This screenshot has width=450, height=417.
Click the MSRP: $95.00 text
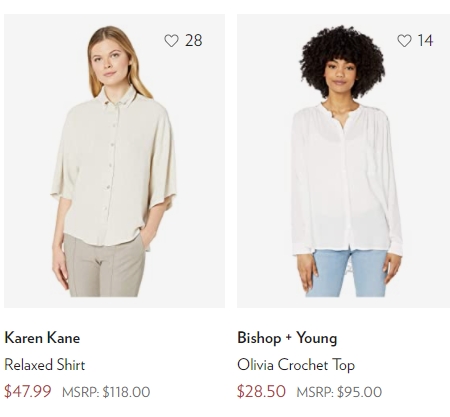click(x=339, y=392)
